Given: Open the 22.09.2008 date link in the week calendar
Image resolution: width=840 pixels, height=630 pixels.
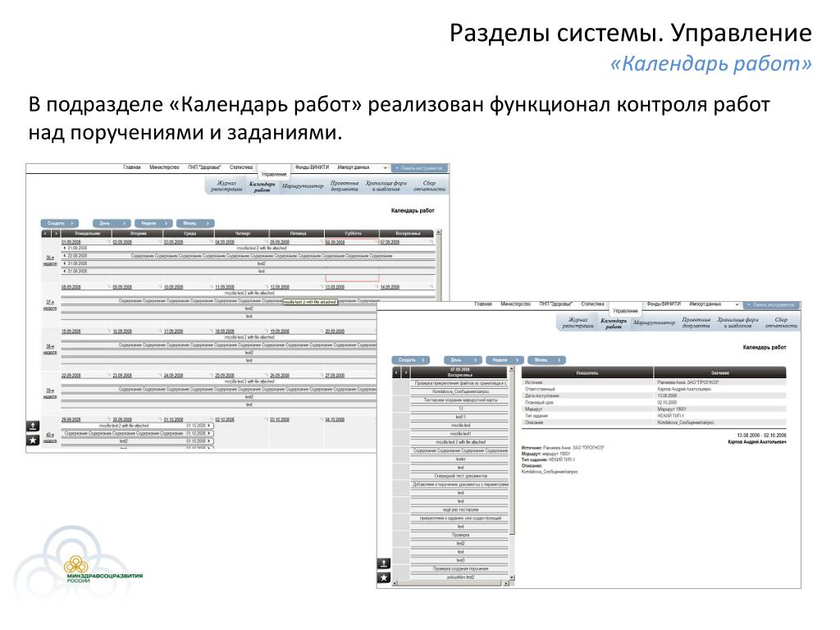Looking at the screenshot, I should (71, 376).
